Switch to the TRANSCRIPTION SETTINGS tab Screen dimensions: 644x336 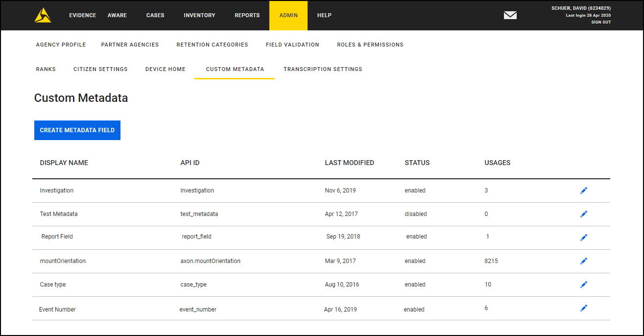(x=323, y=69)
